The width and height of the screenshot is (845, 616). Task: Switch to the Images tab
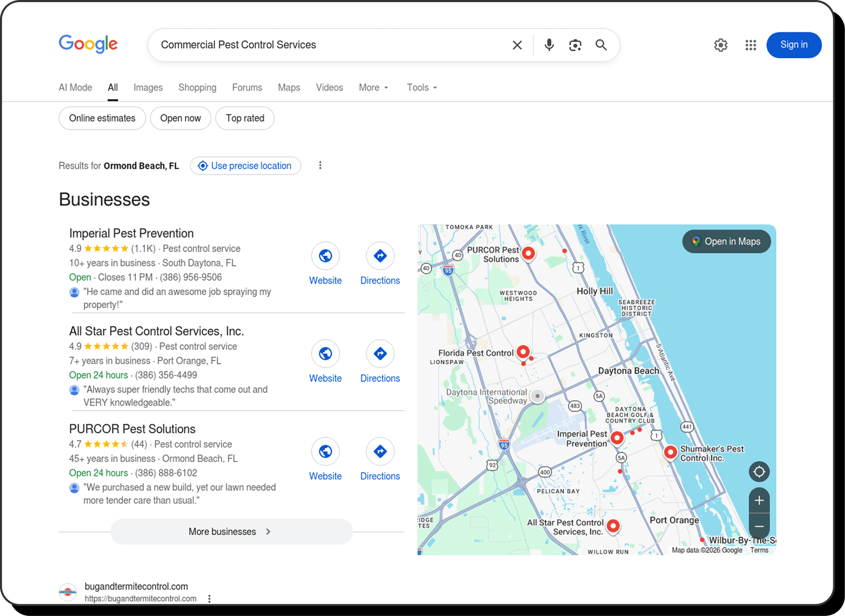[148, 88]
